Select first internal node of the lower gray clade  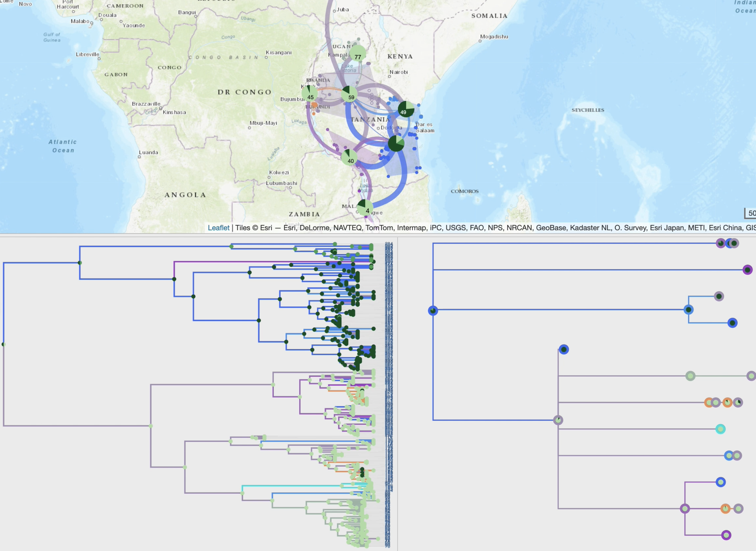click(x=151, y=426)
